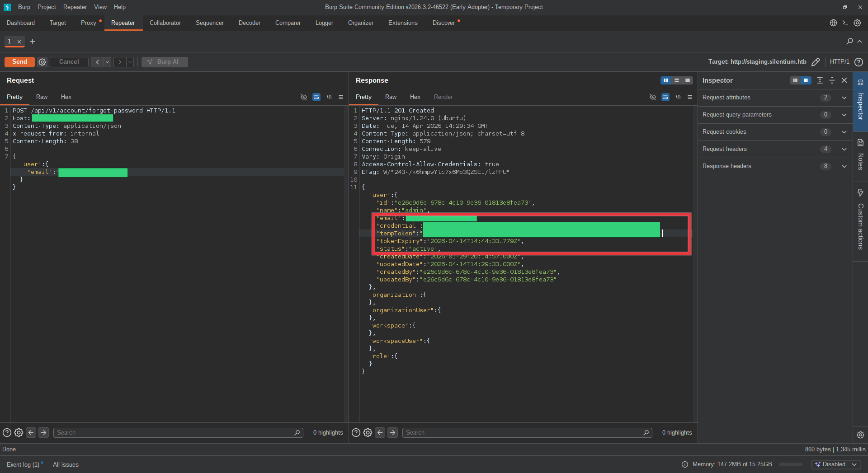Open the back-history dropdown arrow
868x473 pixels.
[108, 62]
